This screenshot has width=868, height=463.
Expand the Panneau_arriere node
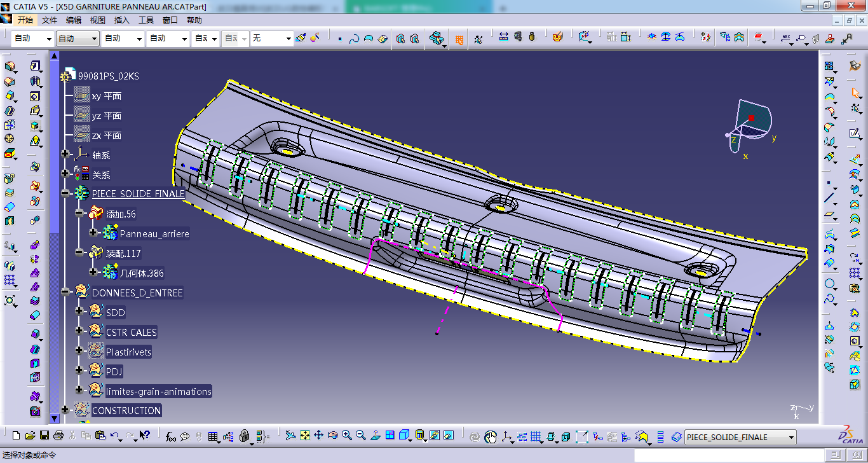point(93,233)
